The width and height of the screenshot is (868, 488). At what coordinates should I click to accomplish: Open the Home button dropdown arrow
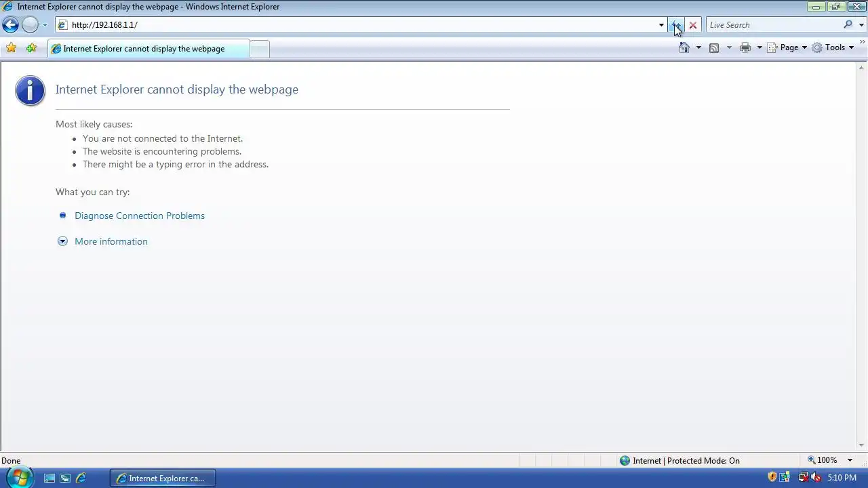[698, 47]
